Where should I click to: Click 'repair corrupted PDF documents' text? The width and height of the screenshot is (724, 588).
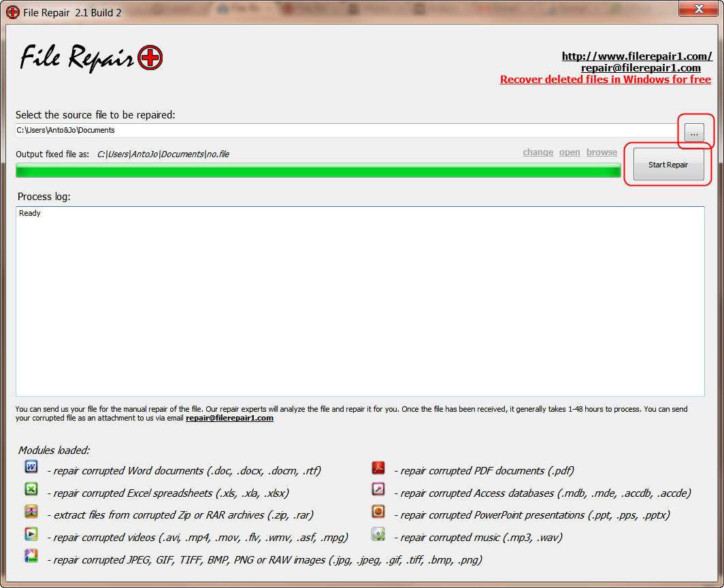point(484,471)
